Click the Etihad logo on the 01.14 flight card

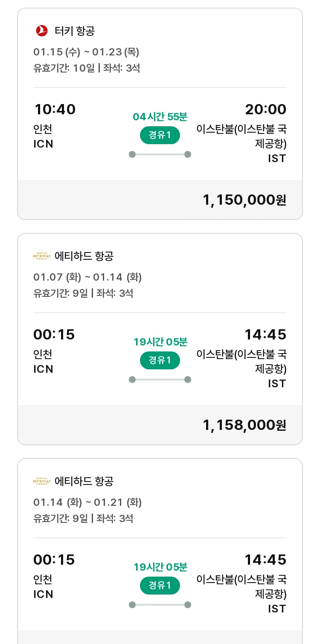click(x=42, y=482)
